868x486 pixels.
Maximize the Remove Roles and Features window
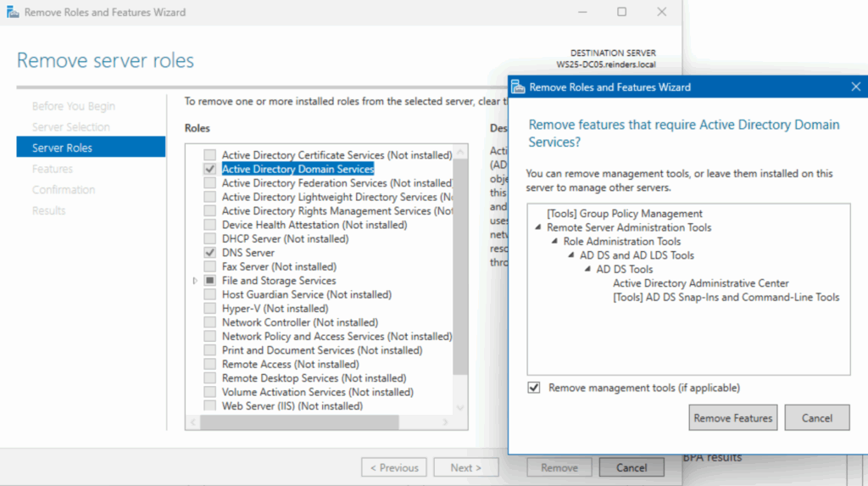pyautogui.click(x=621, y=12)
